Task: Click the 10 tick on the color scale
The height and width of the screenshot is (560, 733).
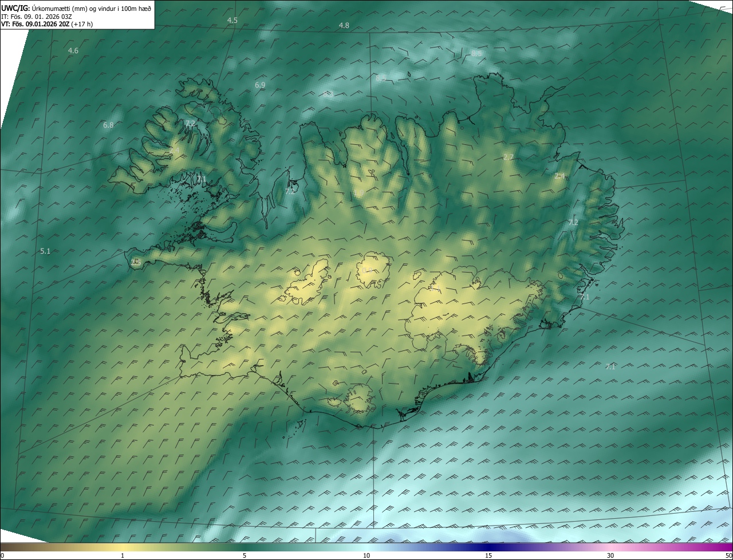Action: [x=366, y=555]
